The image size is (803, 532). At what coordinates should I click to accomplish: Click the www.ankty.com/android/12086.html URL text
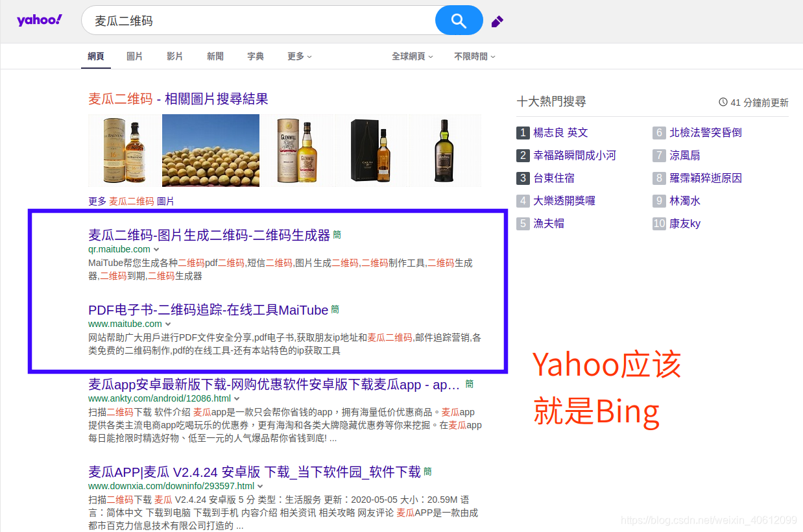[x=160, y=398]
